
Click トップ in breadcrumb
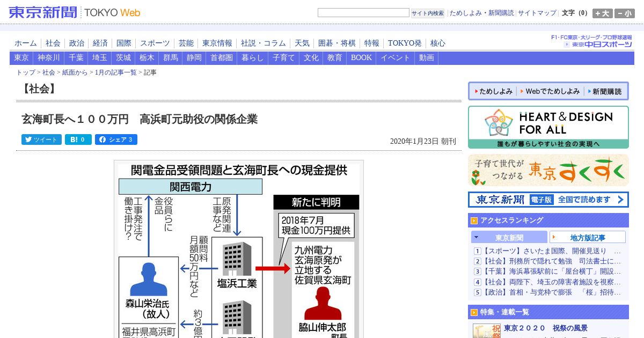[x=26, y=72]
